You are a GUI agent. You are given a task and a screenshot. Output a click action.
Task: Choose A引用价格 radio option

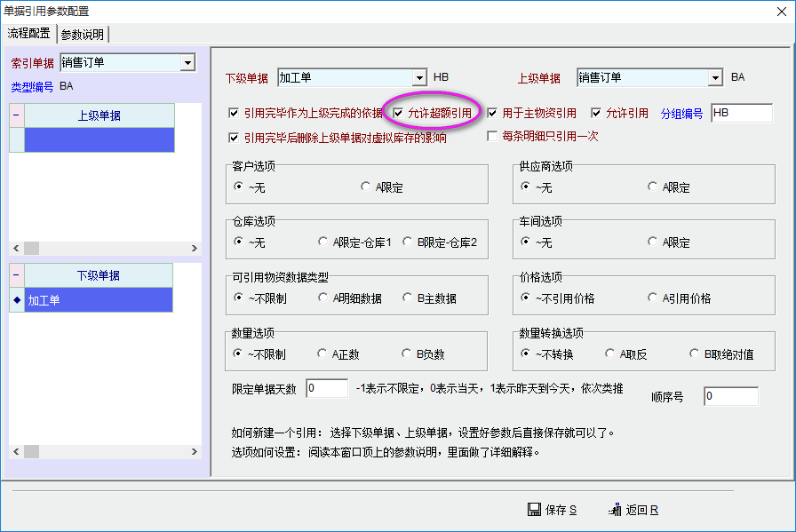(653, 298)
